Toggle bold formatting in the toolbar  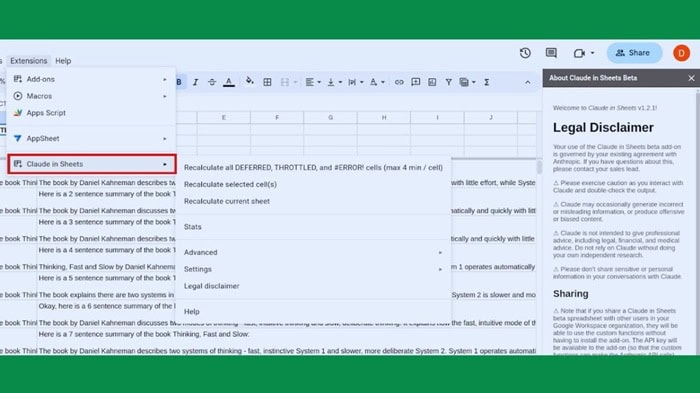coord(179,82)
